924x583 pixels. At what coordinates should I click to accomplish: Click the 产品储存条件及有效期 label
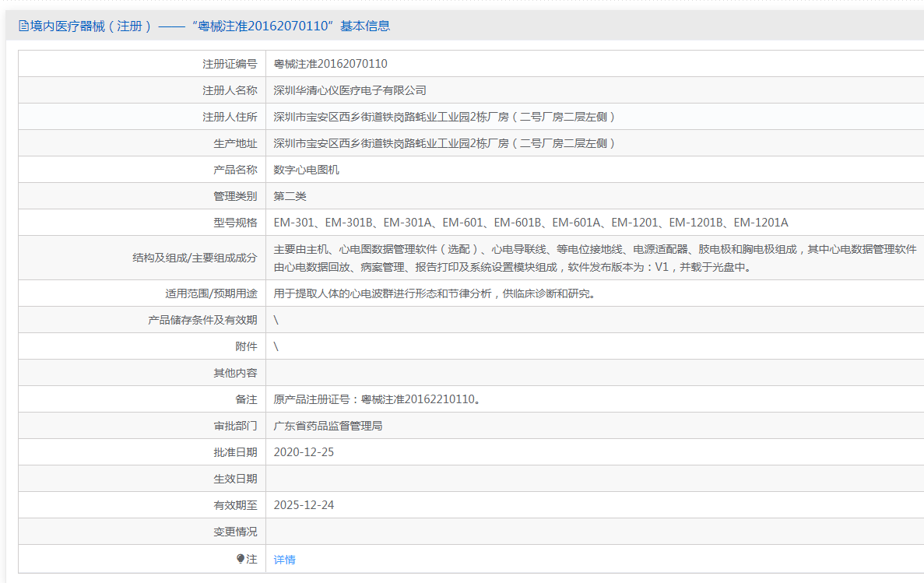[x=202, y=320]
